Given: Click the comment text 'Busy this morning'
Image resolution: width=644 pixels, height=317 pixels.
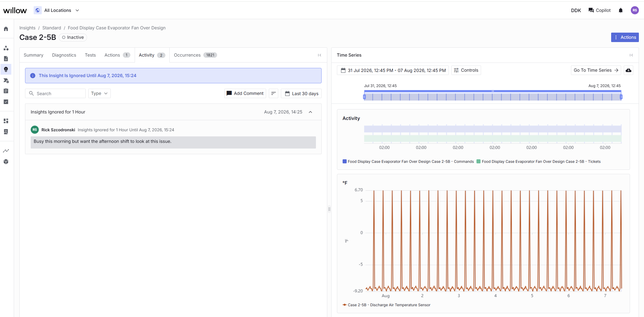Looking at the screenshot, I should 102,142.
